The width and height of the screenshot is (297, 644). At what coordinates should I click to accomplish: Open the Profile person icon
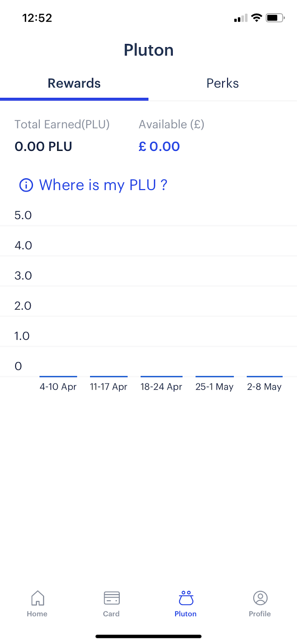[x=260, y=598]
